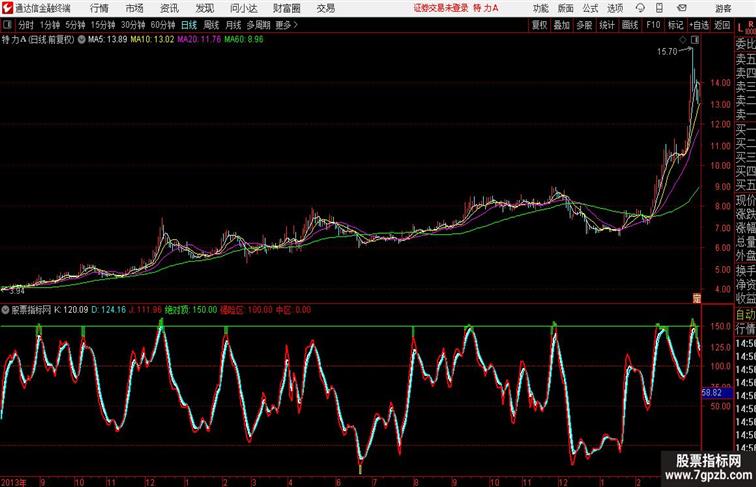Click the 游客 user account label
Image resolution: width=756 pixels, height=487 pixels.
tap(723, 8)
